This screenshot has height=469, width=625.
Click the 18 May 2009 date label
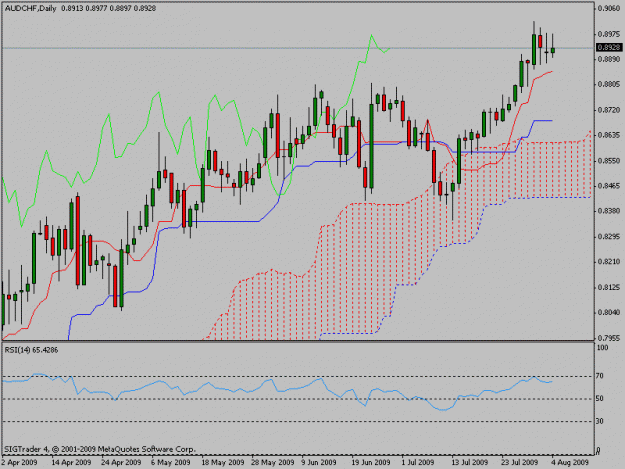[223, 462]
